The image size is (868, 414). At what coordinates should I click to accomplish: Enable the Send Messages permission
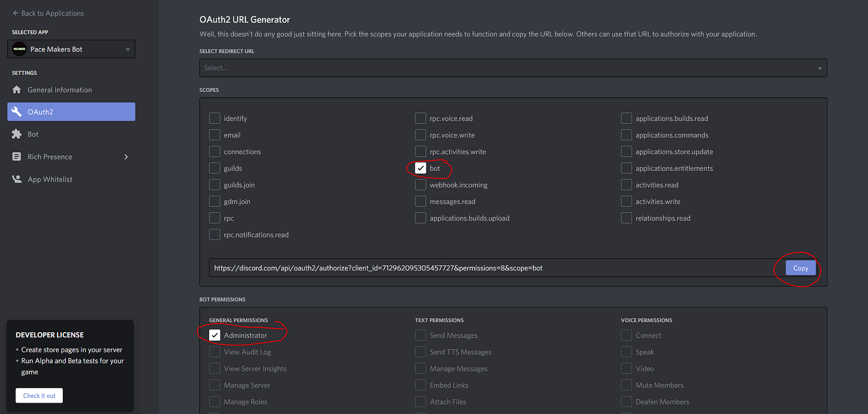[x=421, y=335]
